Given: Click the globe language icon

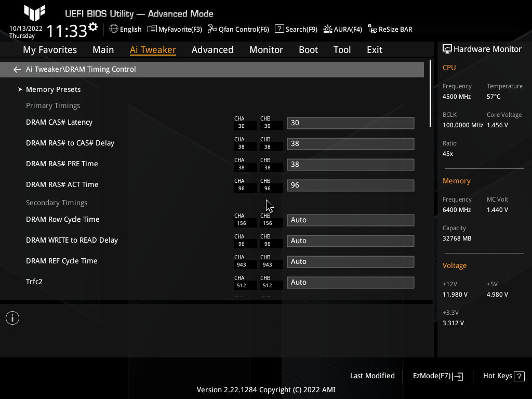Looking at the screenshot, I should (114, 29).
